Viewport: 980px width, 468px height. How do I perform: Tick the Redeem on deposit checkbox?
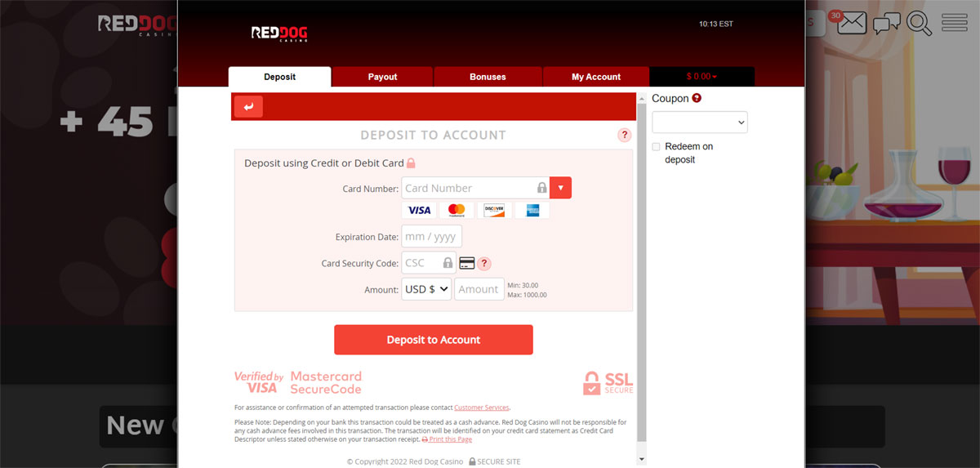tap(656, 146)
